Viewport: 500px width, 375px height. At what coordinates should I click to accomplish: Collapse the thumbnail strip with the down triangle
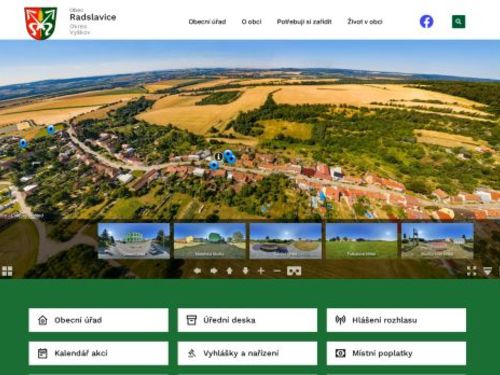pyautogui.click(x=488, y=271)
